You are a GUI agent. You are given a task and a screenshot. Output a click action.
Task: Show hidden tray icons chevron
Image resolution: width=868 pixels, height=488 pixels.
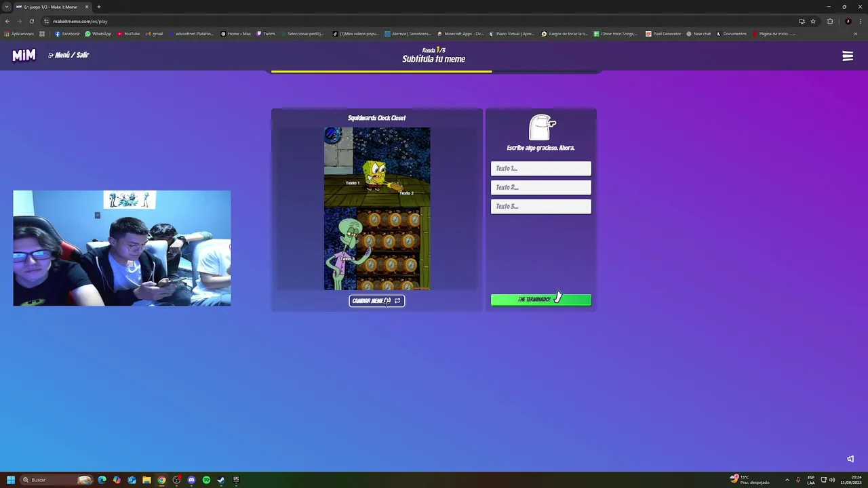(x=787, y=480)
